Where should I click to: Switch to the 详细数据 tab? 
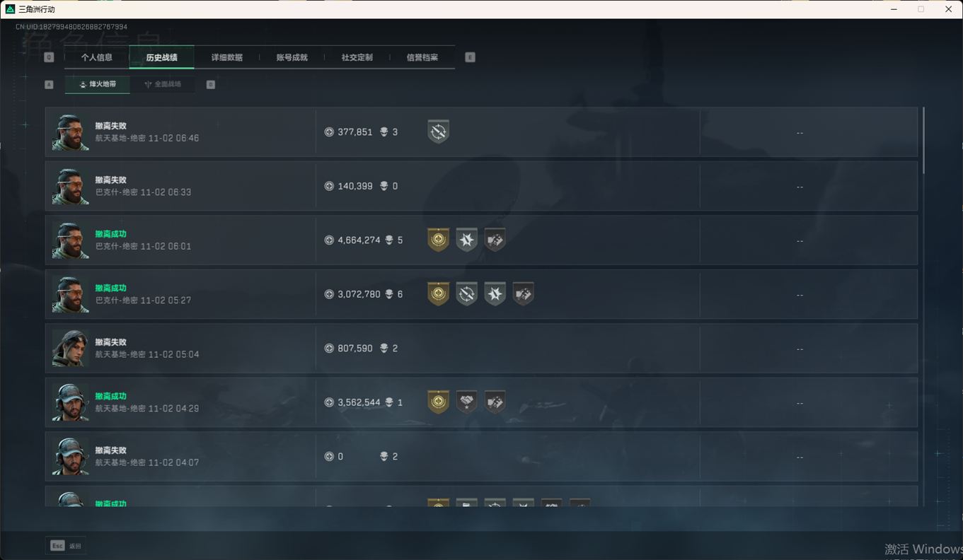point(227,57)
